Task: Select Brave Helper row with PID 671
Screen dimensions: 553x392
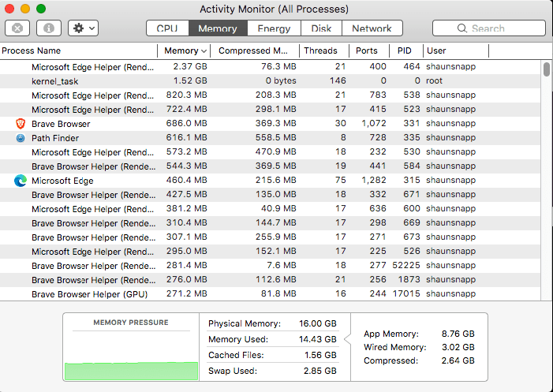Action: [270, 195]
